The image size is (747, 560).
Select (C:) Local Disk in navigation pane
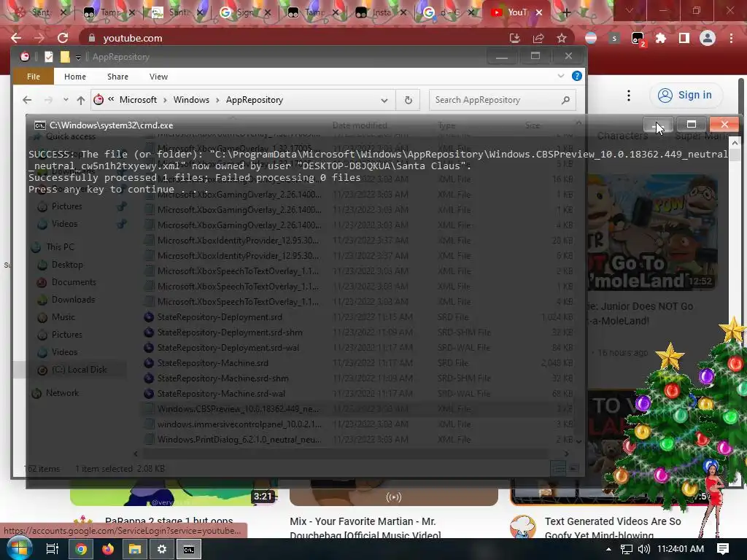click(x=79, y=370)
